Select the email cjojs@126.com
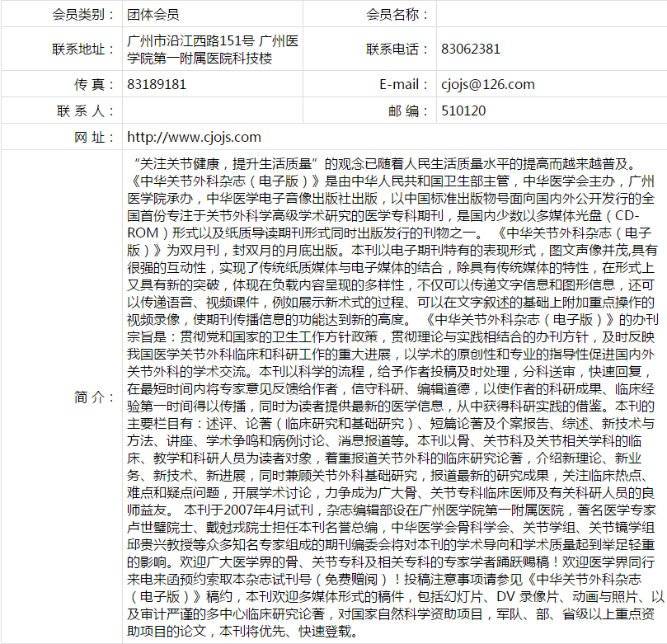The width and height of the screenshot is (667, 644). (x=488, y=84)
